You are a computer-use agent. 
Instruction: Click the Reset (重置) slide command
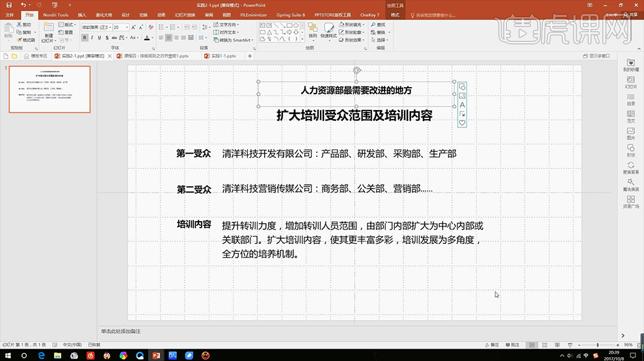66,32
